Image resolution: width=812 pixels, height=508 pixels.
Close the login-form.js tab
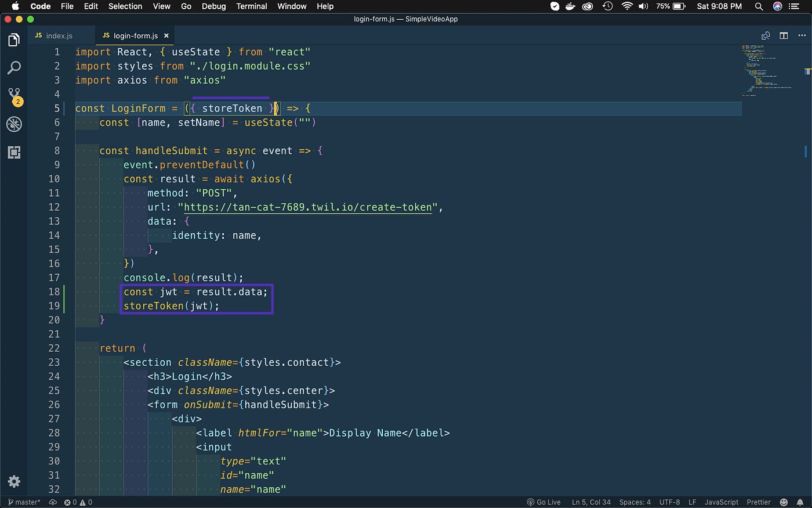[166, 35]
